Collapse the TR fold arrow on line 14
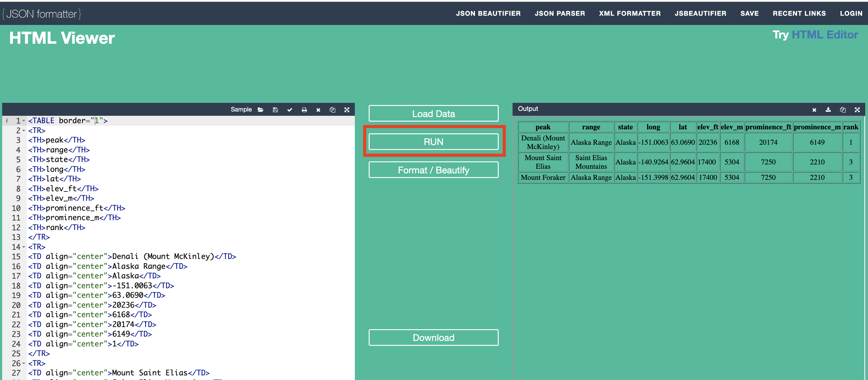 click(x=24, y=247)
